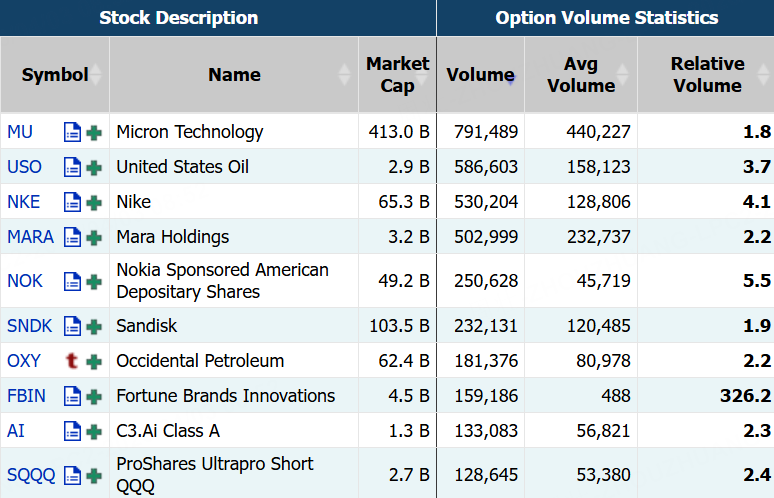Open the document icon for AI
The height and width of the screenshot is (498, 774).
click(72, 431)
